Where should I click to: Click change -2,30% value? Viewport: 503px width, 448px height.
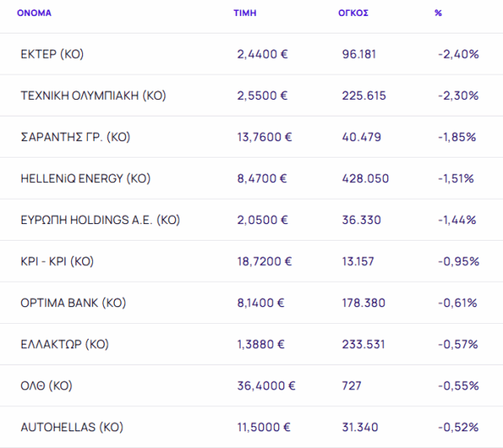[x=458, y=96]
